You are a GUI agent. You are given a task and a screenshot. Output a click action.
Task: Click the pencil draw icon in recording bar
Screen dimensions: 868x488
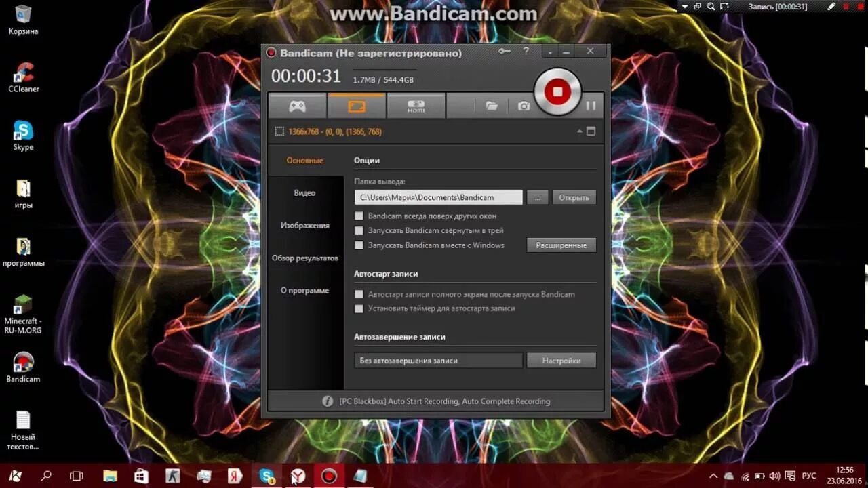[832, 7]
